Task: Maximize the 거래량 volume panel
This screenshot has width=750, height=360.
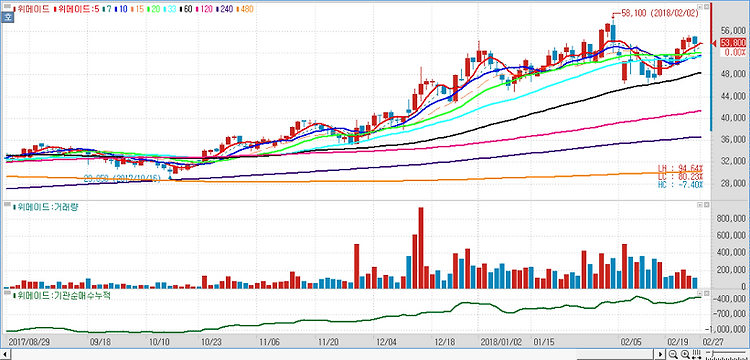Action: click(700, 205)
